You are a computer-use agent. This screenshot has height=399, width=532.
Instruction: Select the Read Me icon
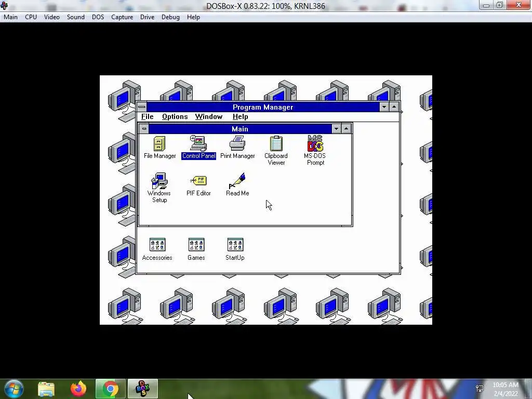pos(237,184)
